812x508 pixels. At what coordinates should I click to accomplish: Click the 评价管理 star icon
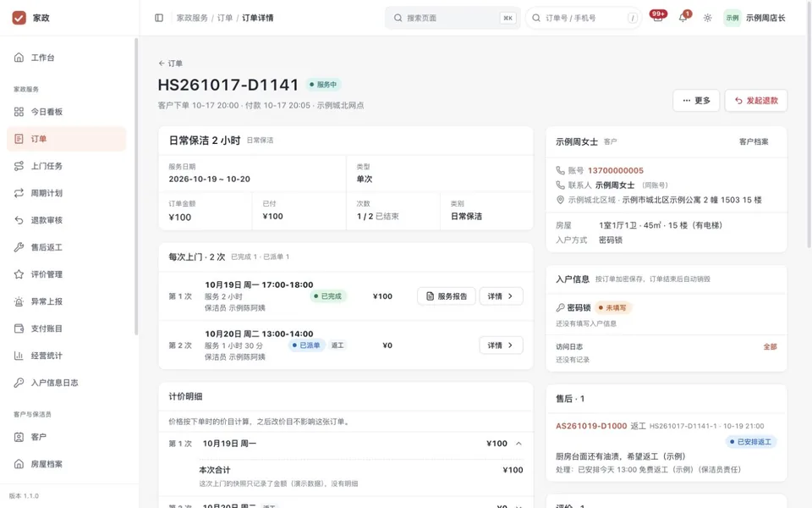click(19, 274)
